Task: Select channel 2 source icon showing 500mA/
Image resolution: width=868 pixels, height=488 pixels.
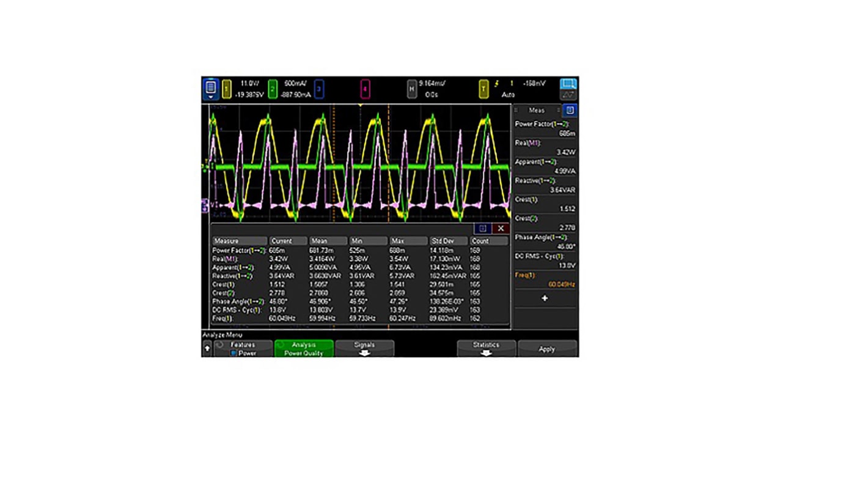Action: point(273,89)
